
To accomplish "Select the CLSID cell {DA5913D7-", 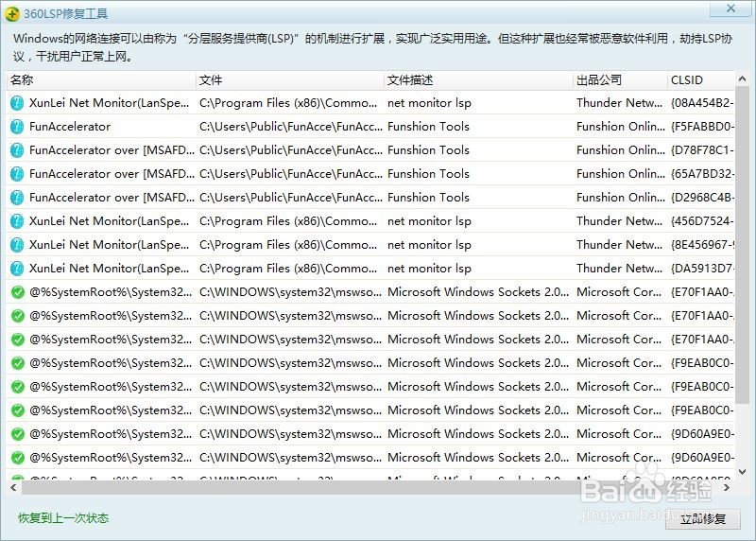I will pos(702,269).
